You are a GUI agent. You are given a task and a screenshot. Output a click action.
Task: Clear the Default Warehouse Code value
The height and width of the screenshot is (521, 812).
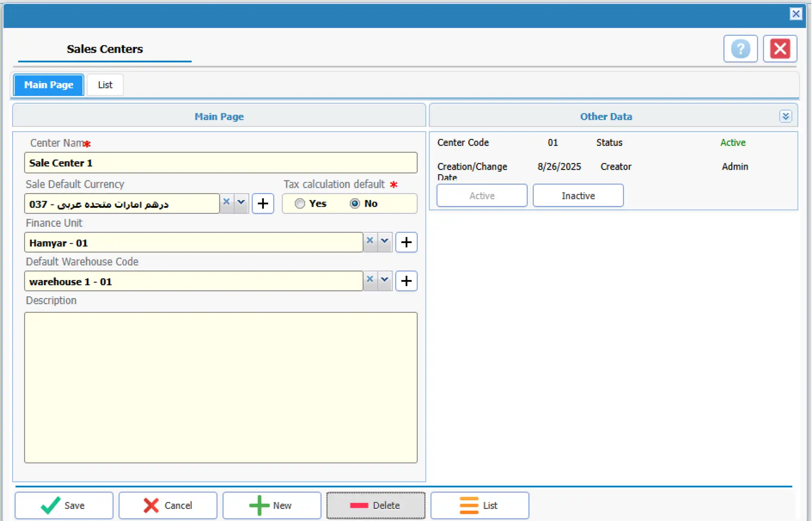point(370,279)
